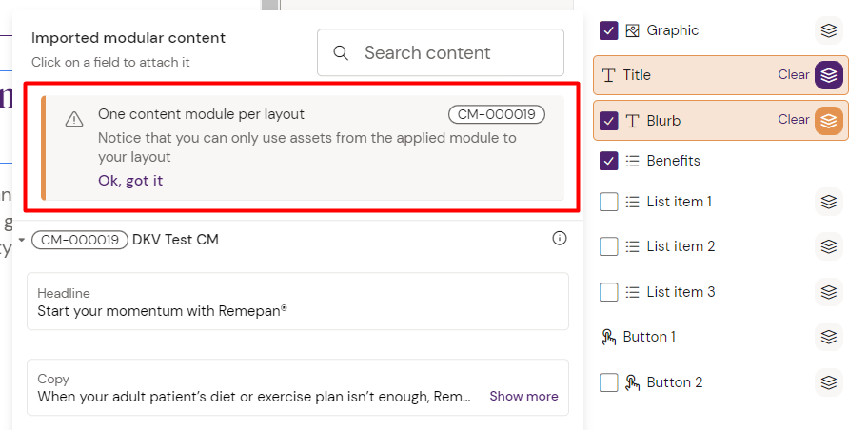This screenshot has width=868, height=430.
Task: Expand copy text with Show more
Action: point(523,396)
